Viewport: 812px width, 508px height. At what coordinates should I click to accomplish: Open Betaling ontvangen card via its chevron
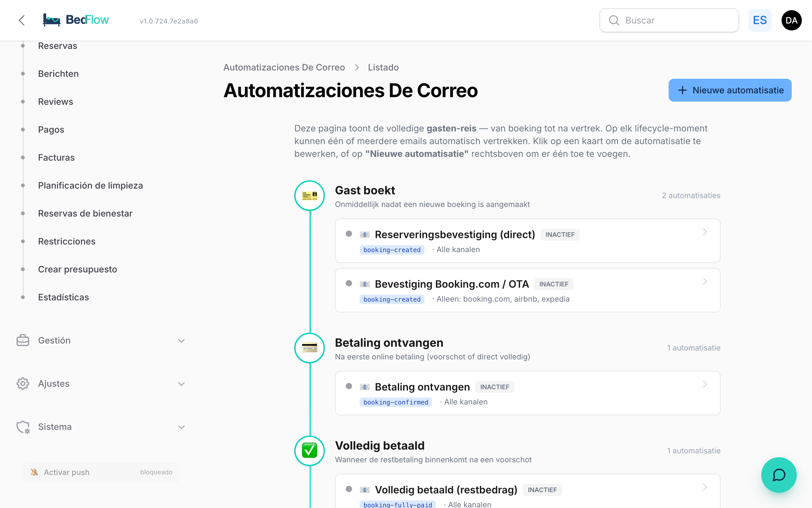(x=705, y=384)
